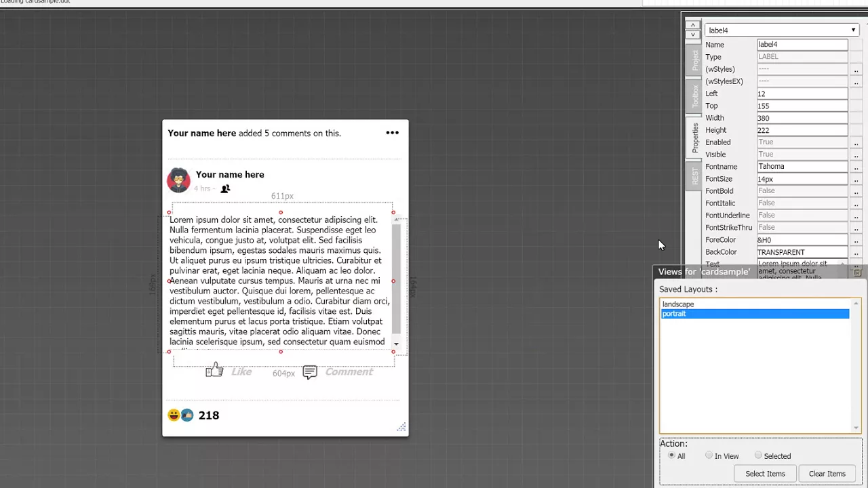Select the Selected radio button
This screenshot has height=488, width=868.
point(758,455)
